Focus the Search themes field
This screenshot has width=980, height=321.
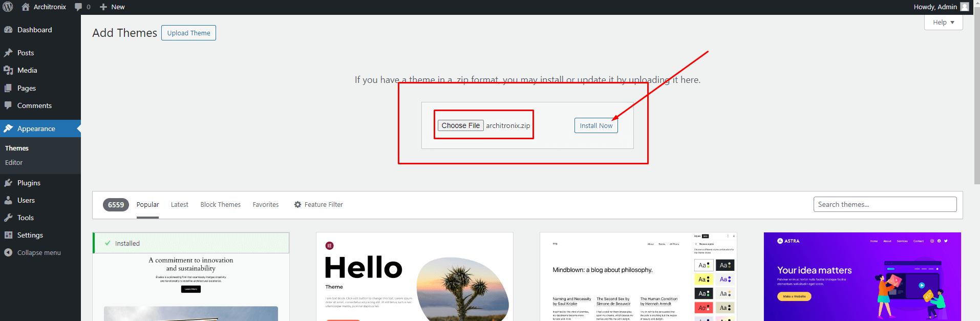(x=885, y=204)
